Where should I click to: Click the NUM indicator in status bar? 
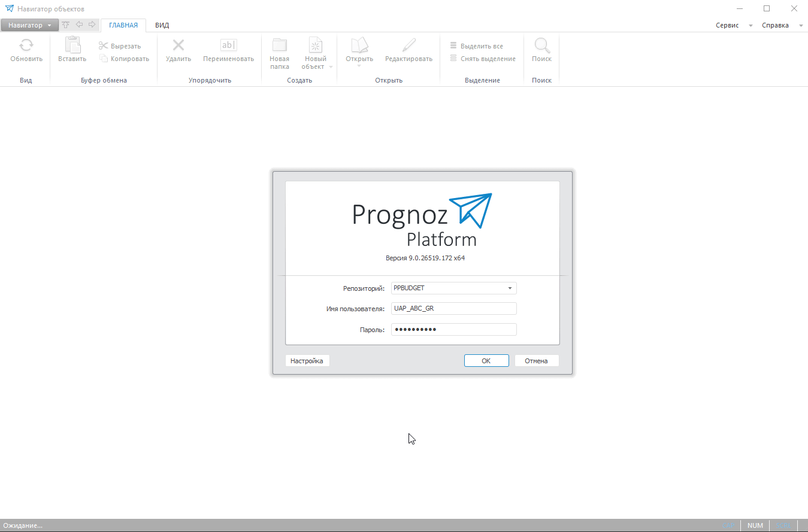[x=755, y=525]
